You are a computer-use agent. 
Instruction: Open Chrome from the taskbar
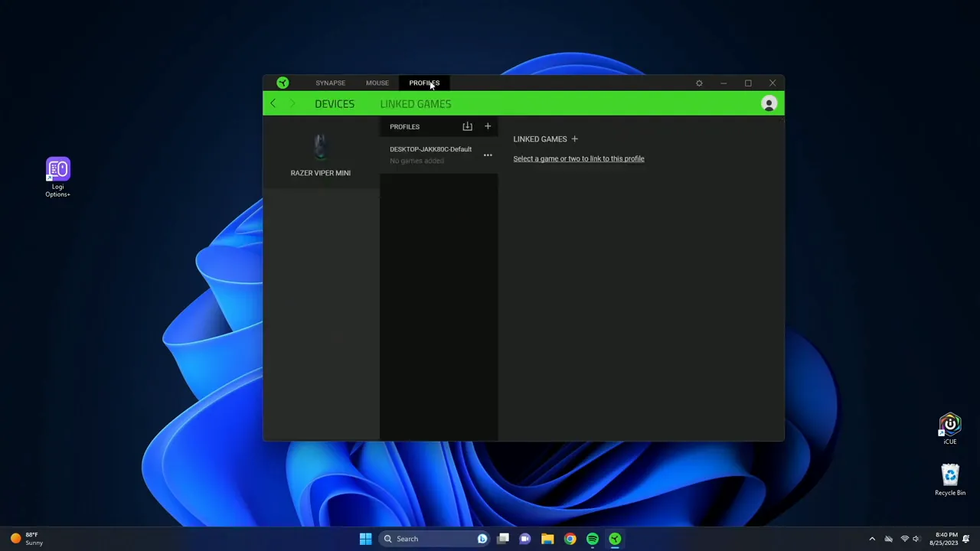coord(570,539)
